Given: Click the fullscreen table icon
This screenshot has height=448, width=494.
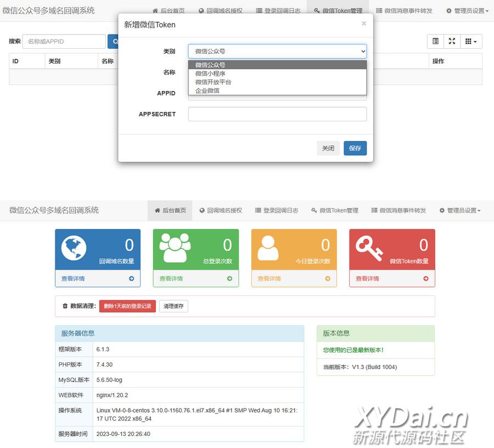Looking at the screenshot, I should [452, 41].
